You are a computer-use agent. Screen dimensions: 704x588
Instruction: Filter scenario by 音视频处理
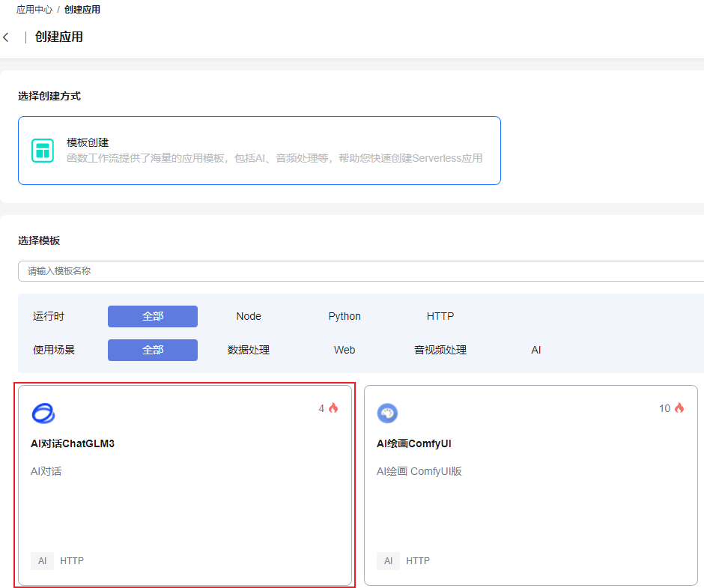point(440,350)
